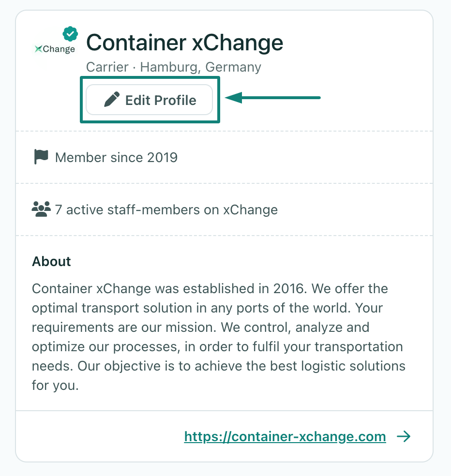Screen dimensions: 451x476
Task: Click the xChange company logo
Action: [x=55, y=49]
